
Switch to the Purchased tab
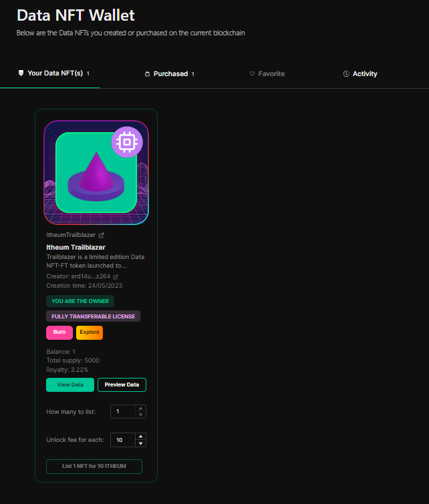(170, 74)
